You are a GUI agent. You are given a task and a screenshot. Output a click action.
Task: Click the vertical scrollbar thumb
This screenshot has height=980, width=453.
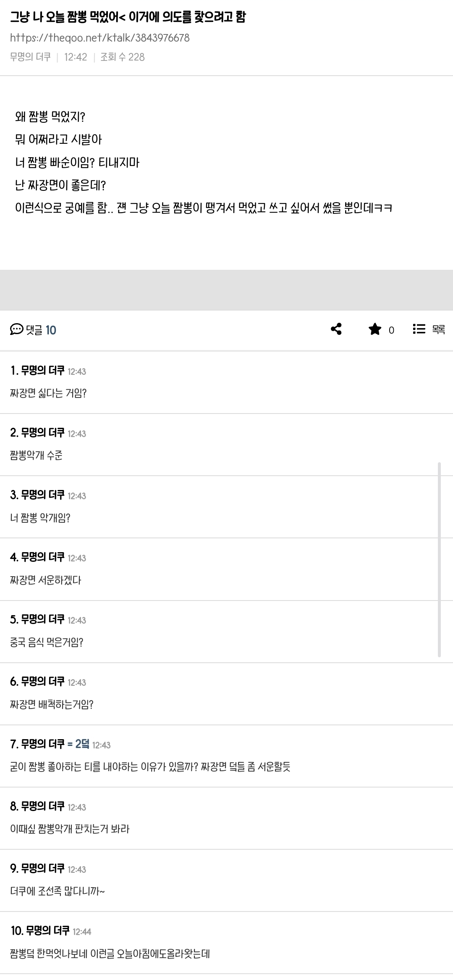pyautogui.click(x=439, y=559)
